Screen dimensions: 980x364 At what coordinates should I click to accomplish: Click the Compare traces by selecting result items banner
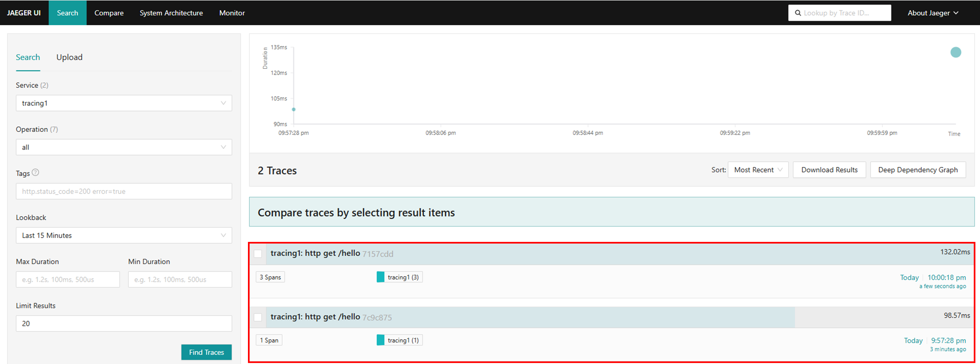(612, 212)
